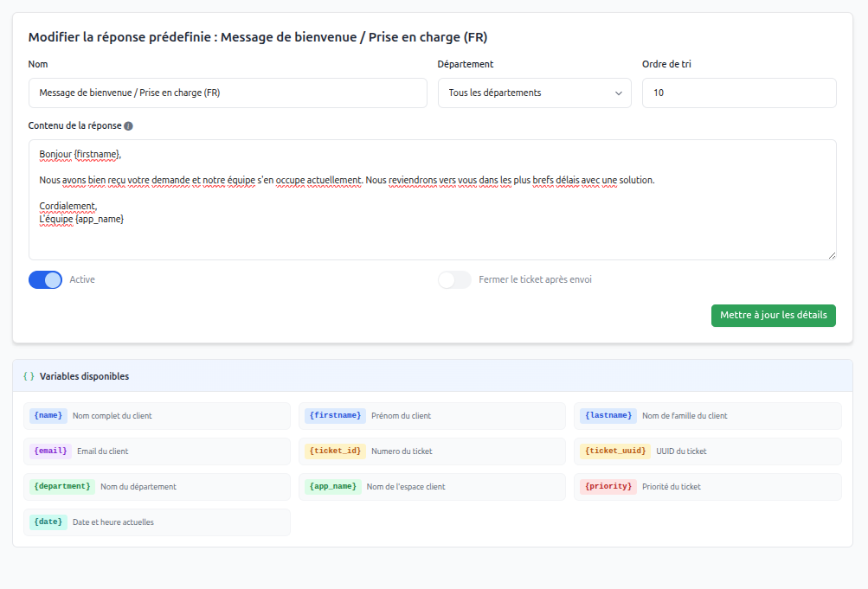Click the {app_name} variable chip
Viewport: 868px width, 589px height.
click(x=332, y=486)
